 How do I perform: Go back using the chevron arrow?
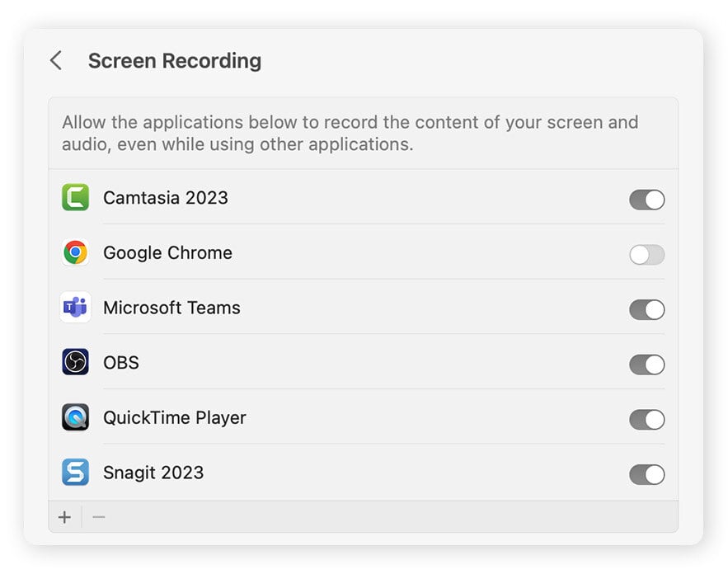(x=56, y=60)
